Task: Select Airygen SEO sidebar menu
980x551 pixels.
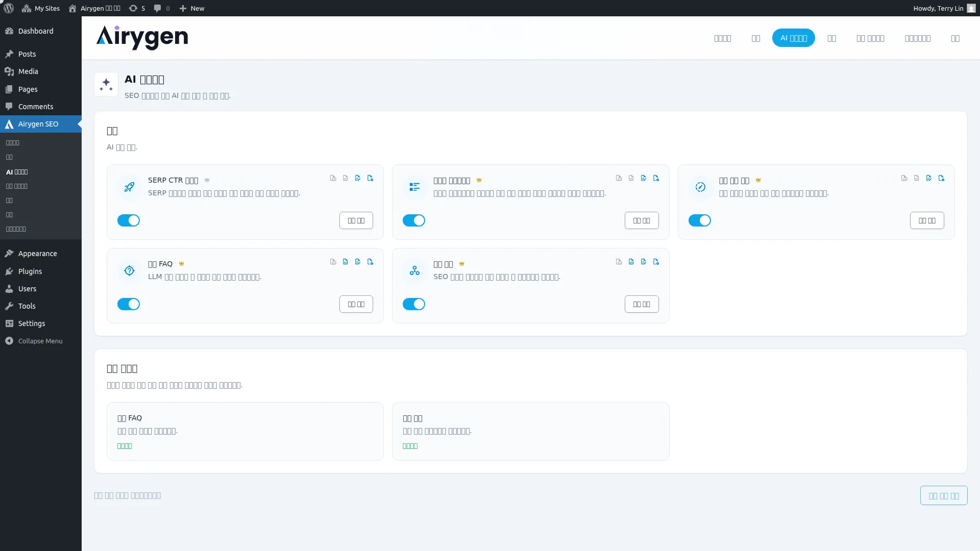Action: pyautogui.click(x=41, y=124)
